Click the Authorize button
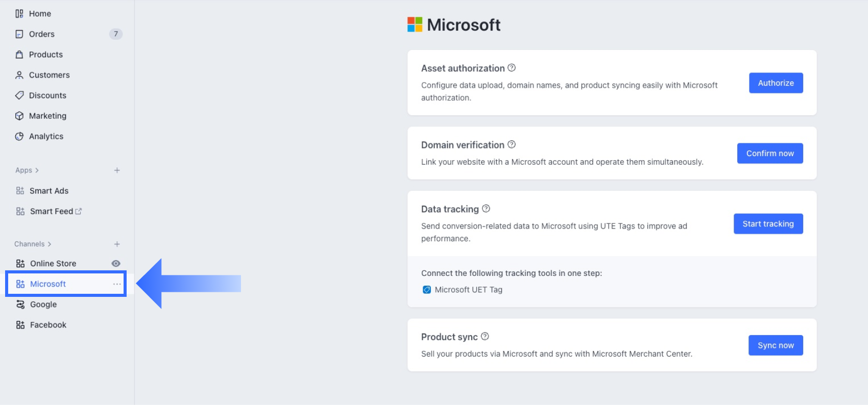This screenshot has width=868, height=405. point(776,83)
